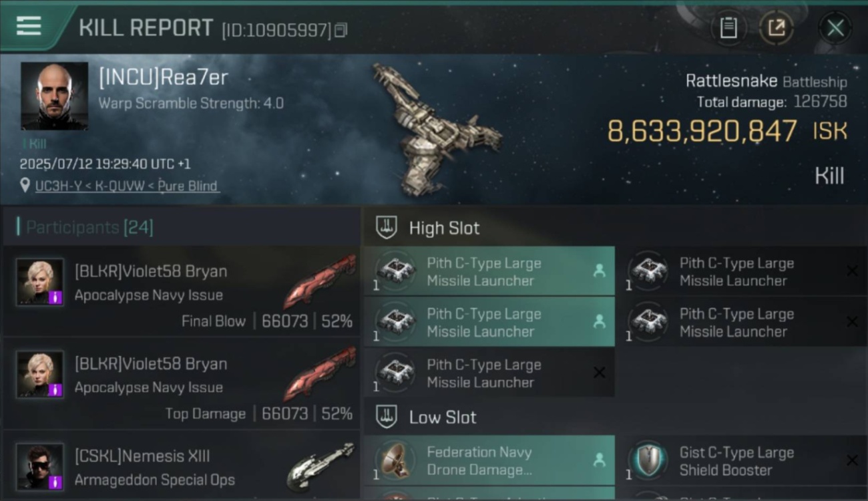Click Violet58 Bryan's Final Blow portrait
This screenshot has height=501, width=868.
[40, 282]
